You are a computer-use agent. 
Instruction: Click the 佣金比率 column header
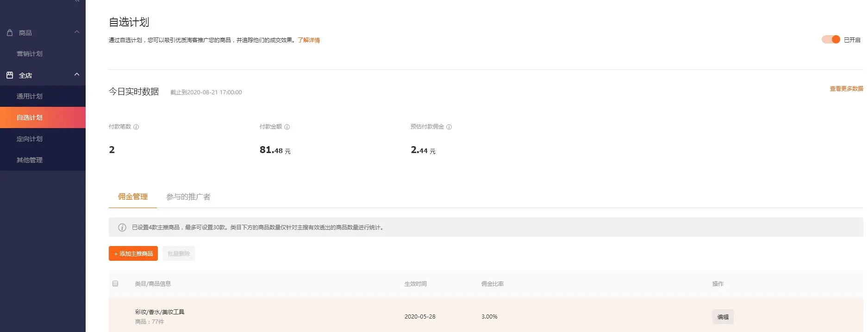tap(493, 284)
